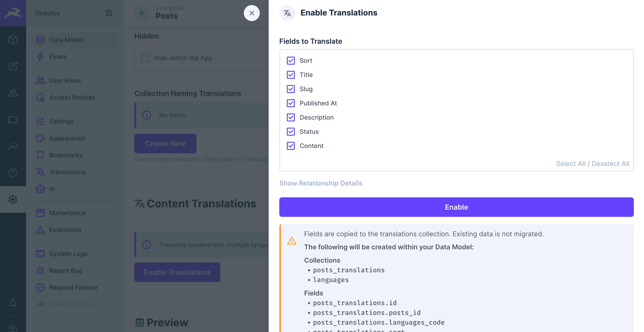The width and height of the screenshot is (644, 332).
Task: Expand Show Relationship Details
Action: pos(321,183)
